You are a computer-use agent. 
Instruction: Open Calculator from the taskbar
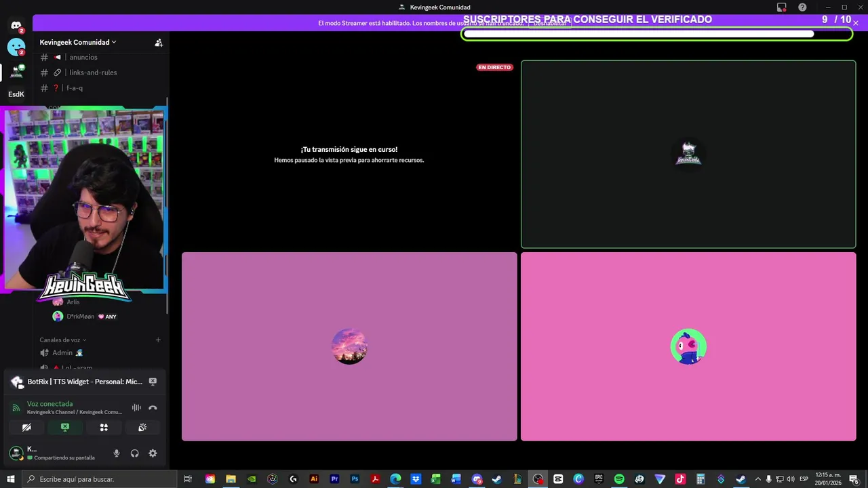(x=701, y=479)
